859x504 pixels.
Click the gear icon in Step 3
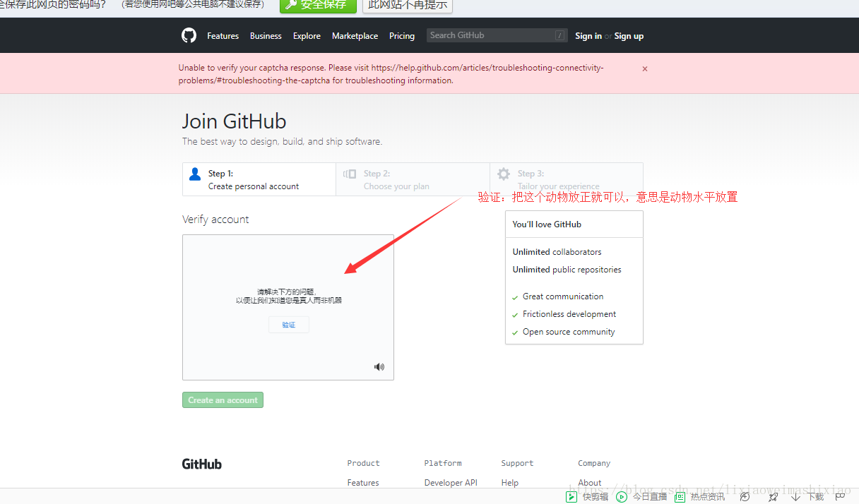pos(504,174)
